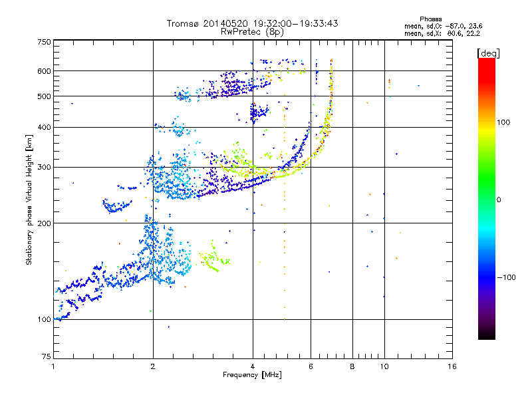Screen dimensions: 532x399
Task: Click the x-axis tick label '10'
Action: coord(384,366)
